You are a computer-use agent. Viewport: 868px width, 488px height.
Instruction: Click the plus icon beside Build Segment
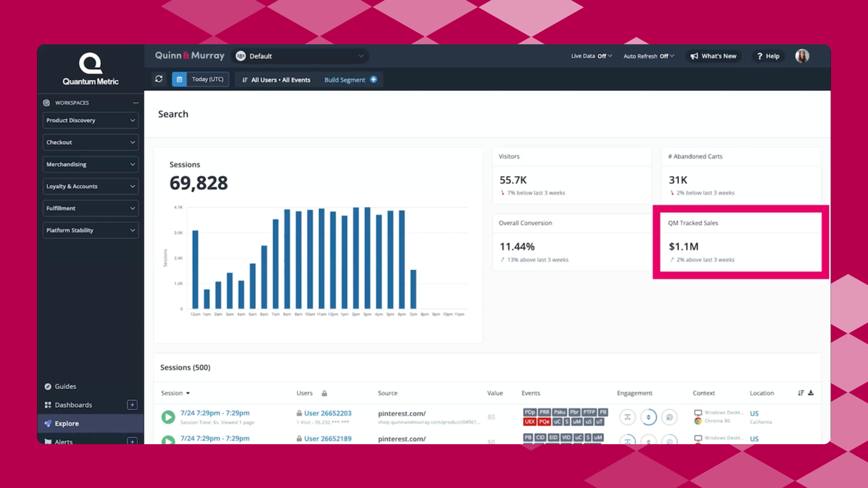tap(373, 80)
